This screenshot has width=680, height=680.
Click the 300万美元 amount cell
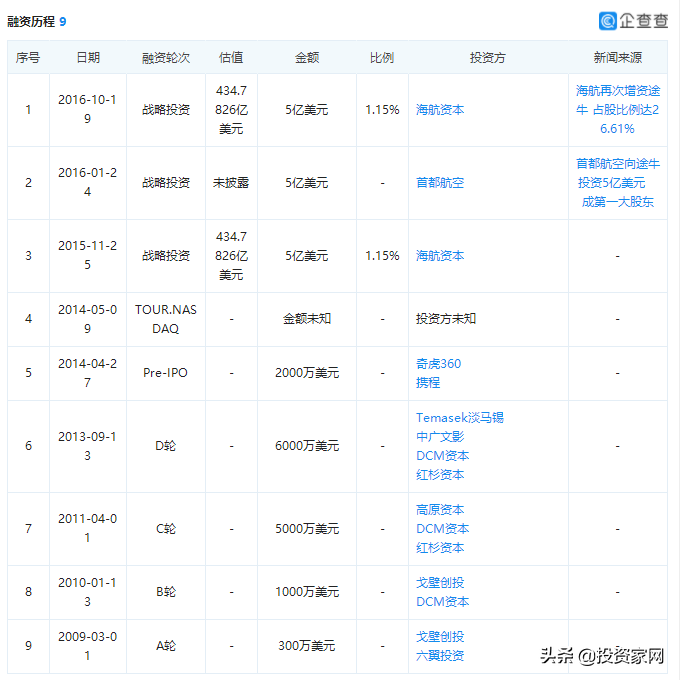307,646
